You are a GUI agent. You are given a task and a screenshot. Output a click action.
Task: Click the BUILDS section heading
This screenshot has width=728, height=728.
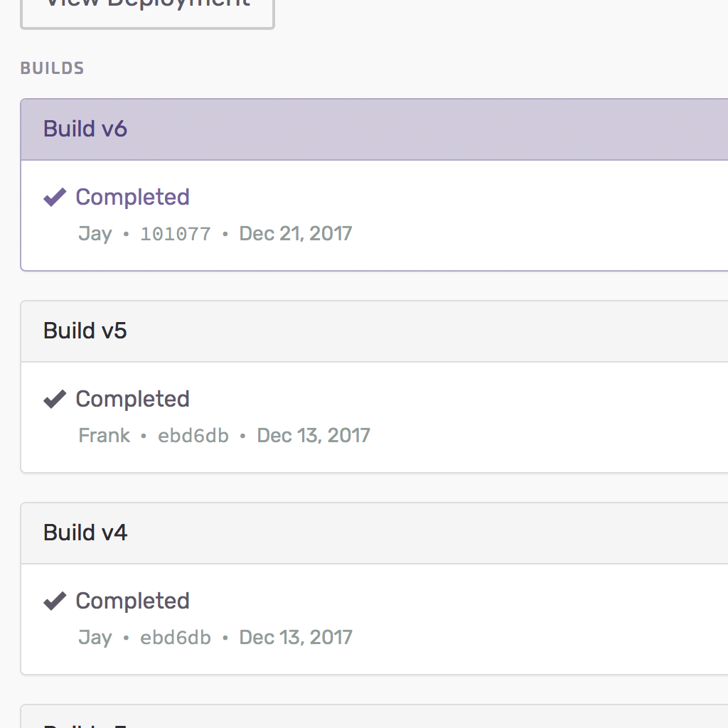53,69
